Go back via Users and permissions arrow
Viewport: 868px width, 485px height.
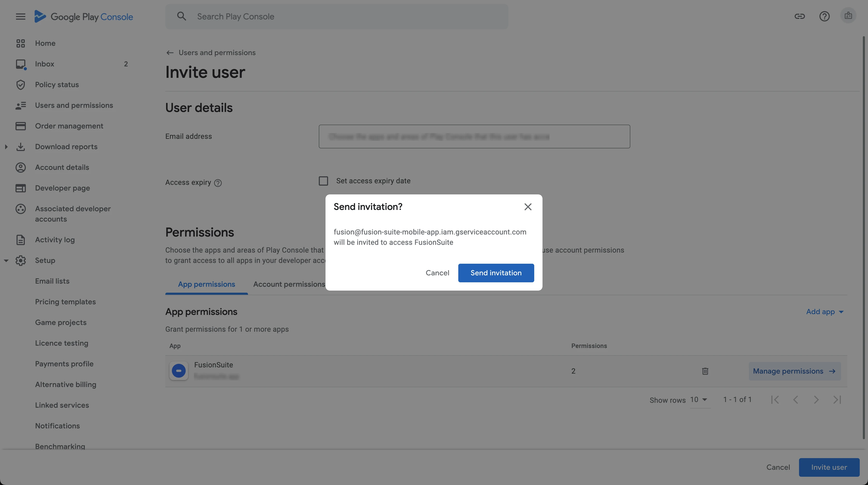[x=170, y=53]
